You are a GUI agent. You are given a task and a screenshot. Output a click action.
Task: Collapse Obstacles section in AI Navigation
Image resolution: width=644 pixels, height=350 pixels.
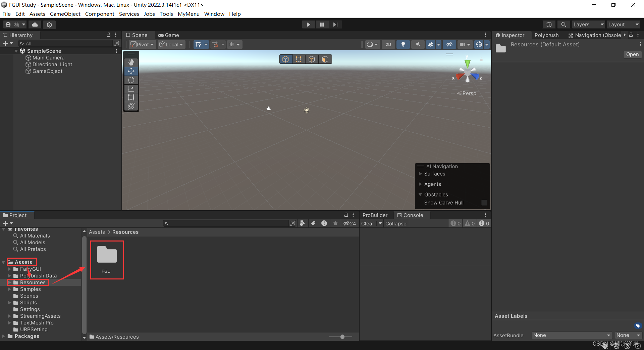420,194
